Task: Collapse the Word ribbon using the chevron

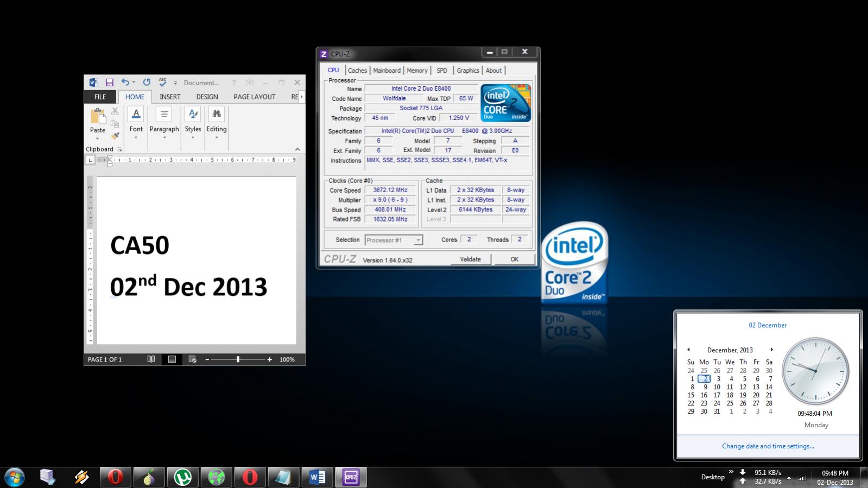Action: click(297, 149)
